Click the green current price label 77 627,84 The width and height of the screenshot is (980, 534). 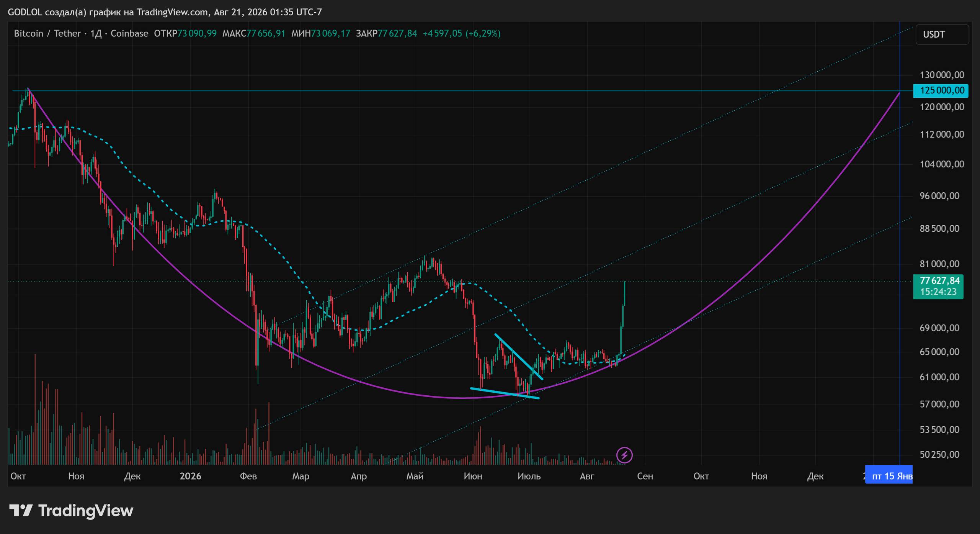(x=940, y=281)
